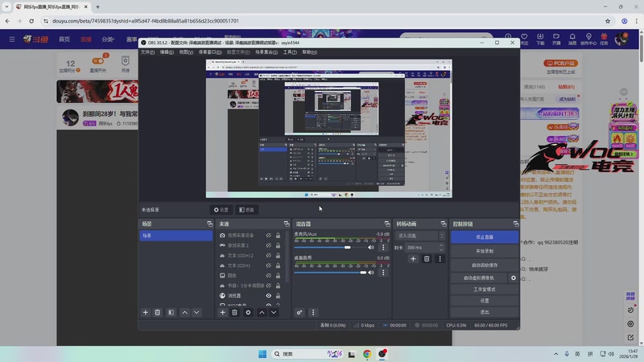Open source properties gear in sources panel

[x=248, y=312]
